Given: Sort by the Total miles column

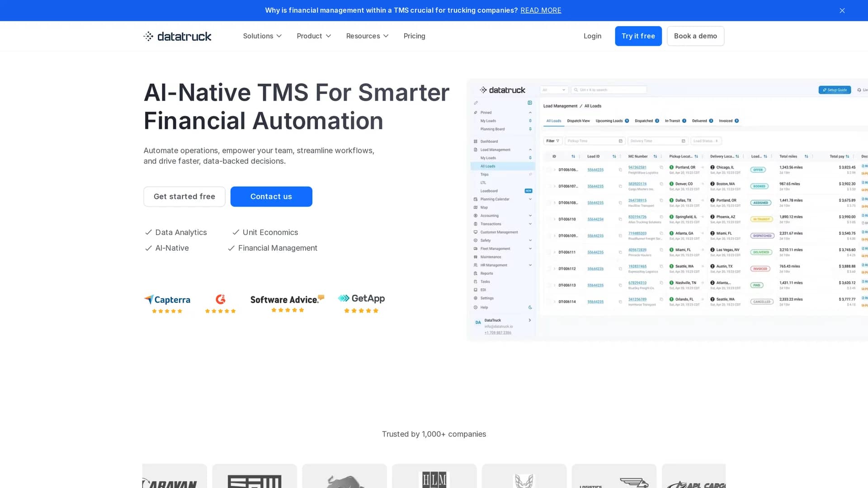Looking at the screenshot, I should coord(806,156).
